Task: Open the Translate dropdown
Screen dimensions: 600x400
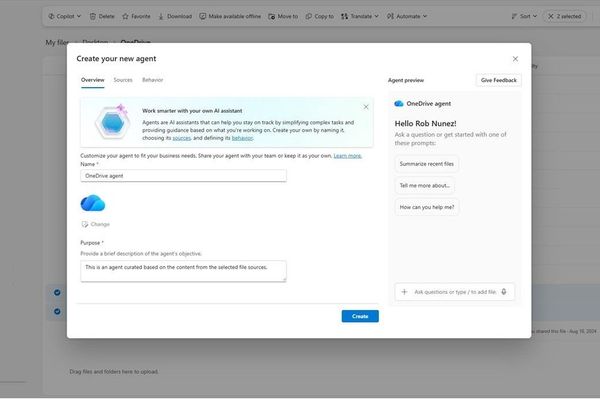Action: tap(360, 16)
